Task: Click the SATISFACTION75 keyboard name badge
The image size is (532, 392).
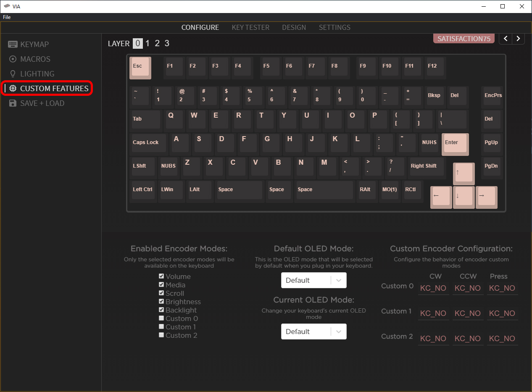Action: (464, 39)
